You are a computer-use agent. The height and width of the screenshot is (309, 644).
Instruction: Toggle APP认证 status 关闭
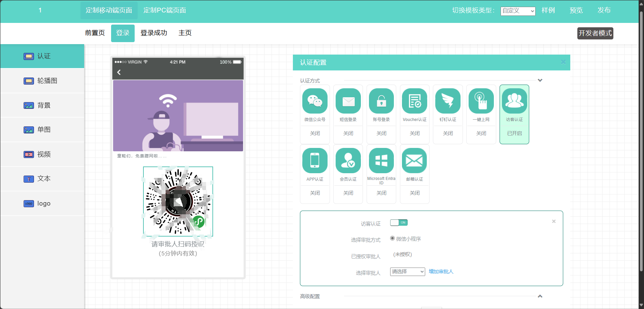pos(315,193)
